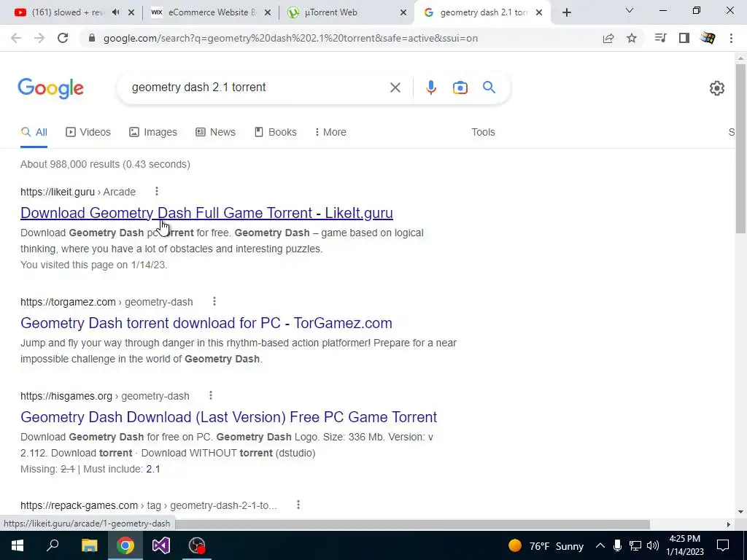Open options for repack-games.com result
This screenshot has height=560, width=747.
[x=298, y=505]
